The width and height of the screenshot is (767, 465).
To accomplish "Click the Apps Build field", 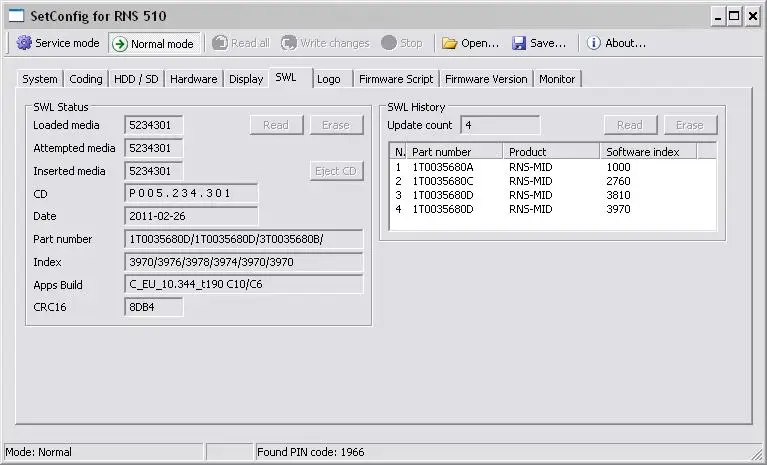I will 244,284.
